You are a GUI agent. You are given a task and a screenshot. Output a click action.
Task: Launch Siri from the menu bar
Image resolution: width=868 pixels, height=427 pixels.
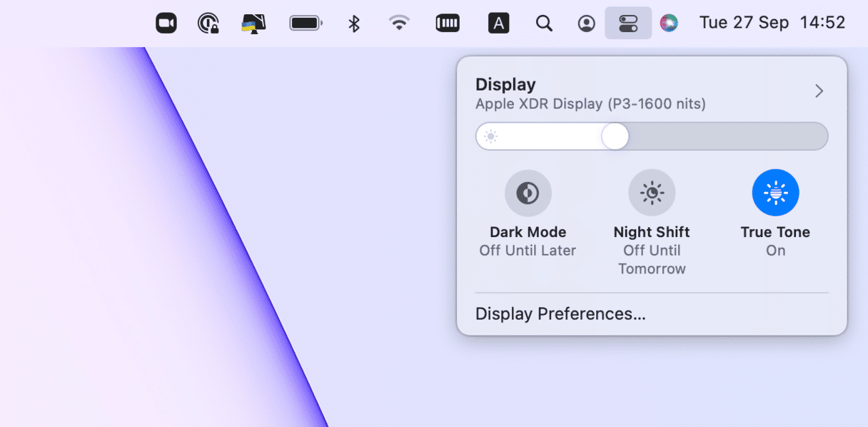(x=669, y=23)
